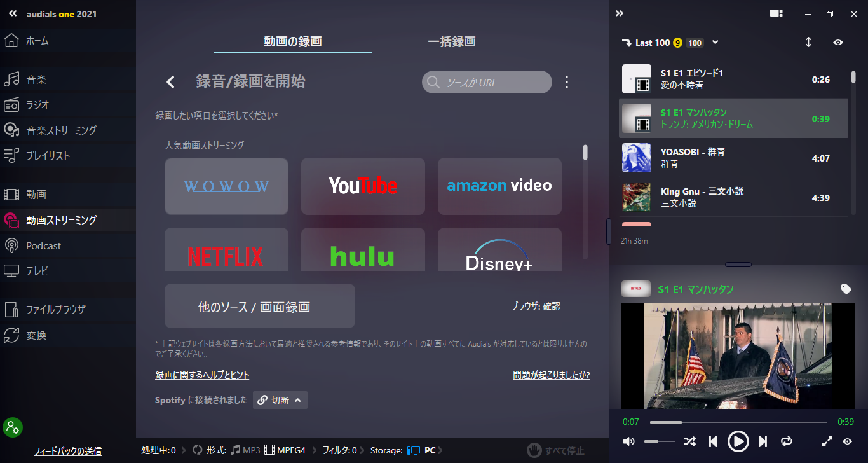This screenshot has width=868, height=463.
Task: Select the MP3 audio format
Action: pyautogui.click(x=245, y=450)
